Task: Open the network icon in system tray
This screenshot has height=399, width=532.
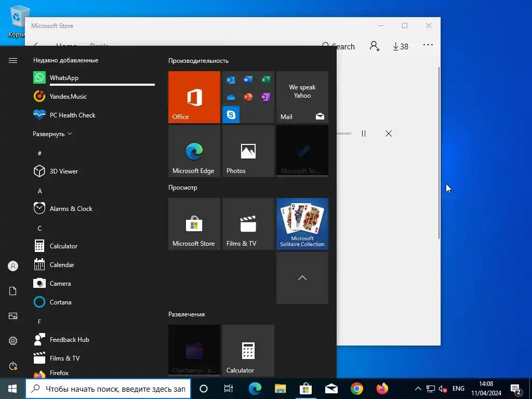Action: [x=431, y=389]
